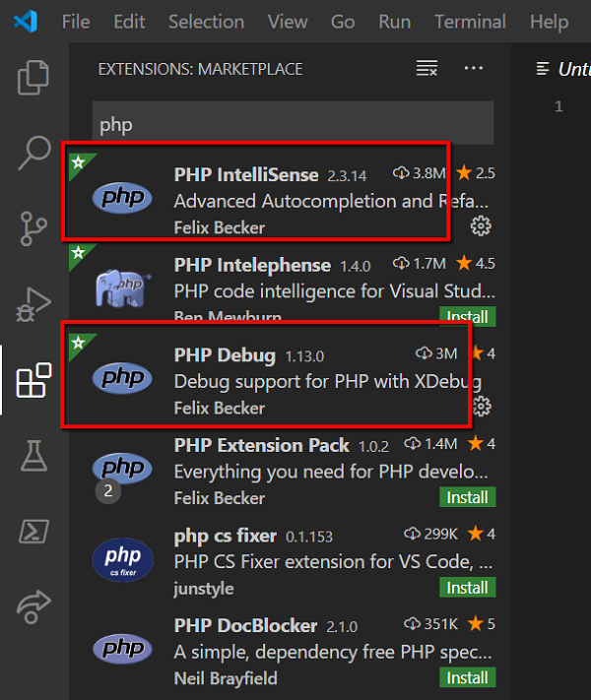Select php cs fixer title
This screenshot has height=700, width=591.
(x=226, y=536)
